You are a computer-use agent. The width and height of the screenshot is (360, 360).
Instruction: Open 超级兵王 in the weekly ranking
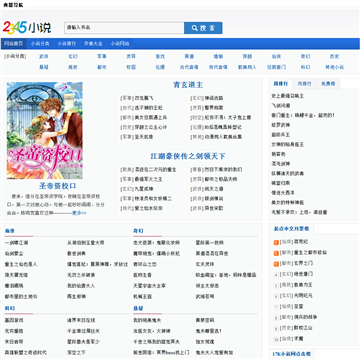[x=280, y=135]
